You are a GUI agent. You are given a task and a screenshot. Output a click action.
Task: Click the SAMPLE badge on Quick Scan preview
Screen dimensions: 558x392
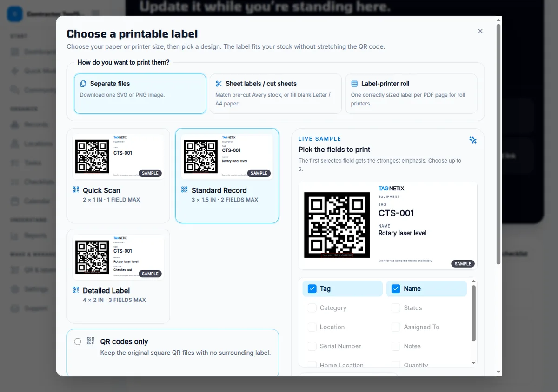[150, 173]
